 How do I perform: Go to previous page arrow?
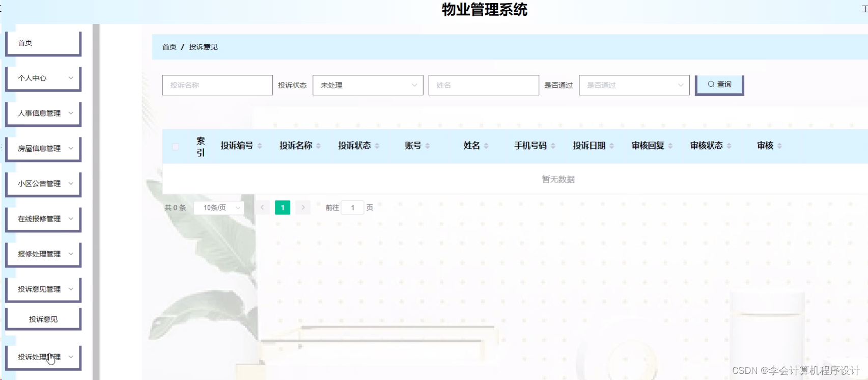tap(262, 207)
